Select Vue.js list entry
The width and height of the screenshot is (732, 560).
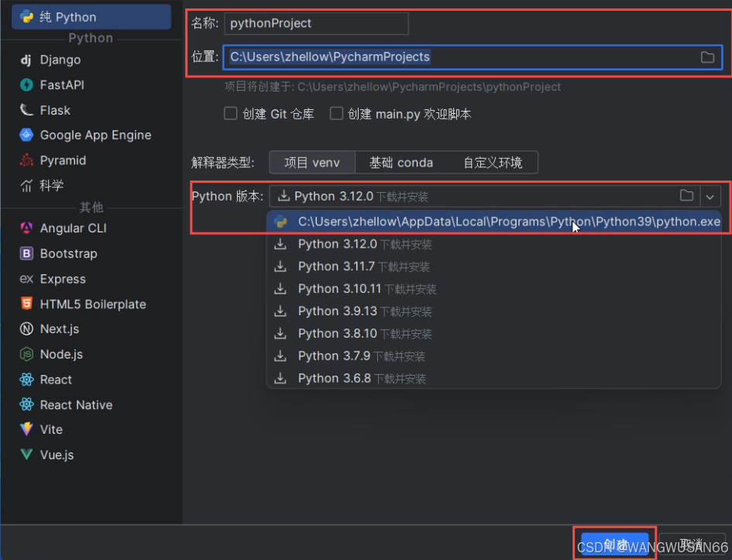[91, 455]
